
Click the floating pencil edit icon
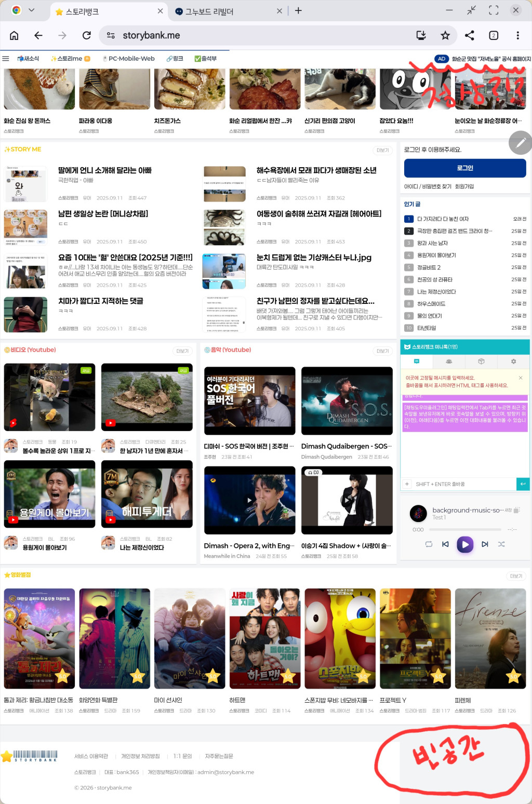tap(520, 143)
